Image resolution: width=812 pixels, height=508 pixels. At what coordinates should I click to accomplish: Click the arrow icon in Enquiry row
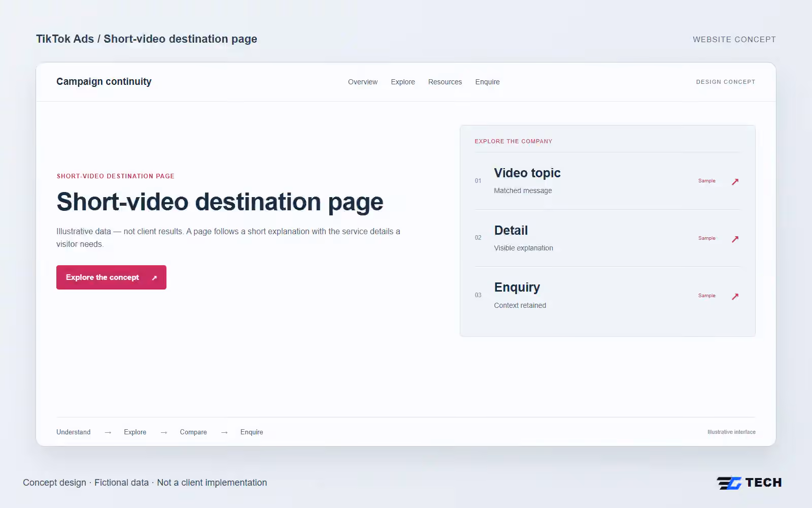pyautogui.click(x=735, y=296)
